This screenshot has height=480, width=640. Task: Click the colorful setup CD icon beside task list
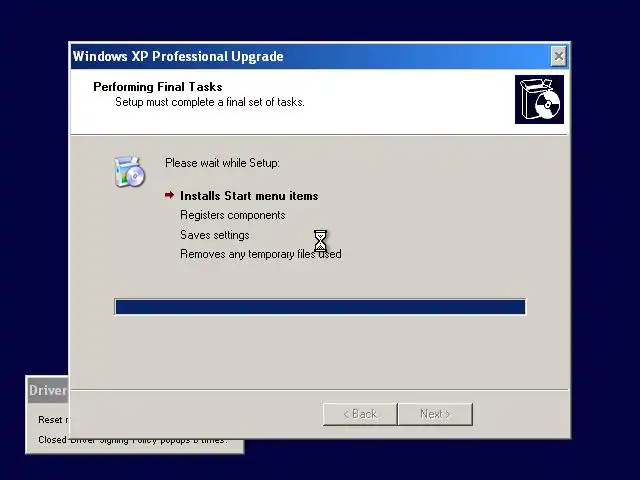[x=129, y=172]
